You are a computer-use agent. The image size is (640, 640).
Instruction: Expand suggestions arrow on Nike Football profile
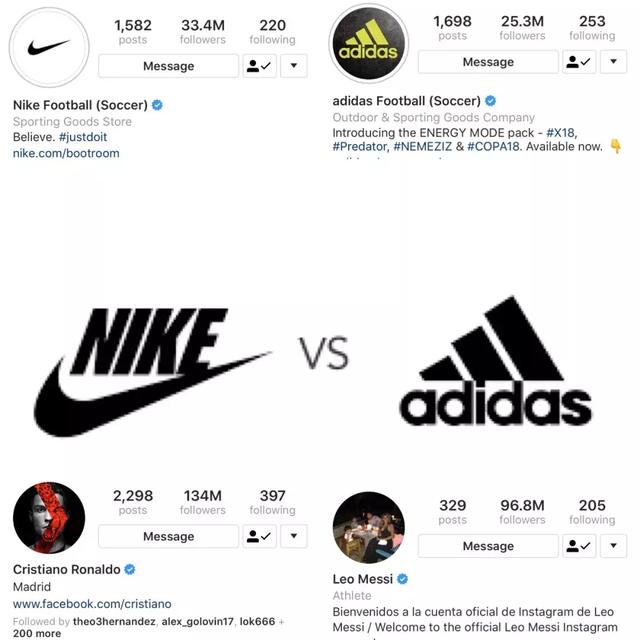[x=293, y=66]
